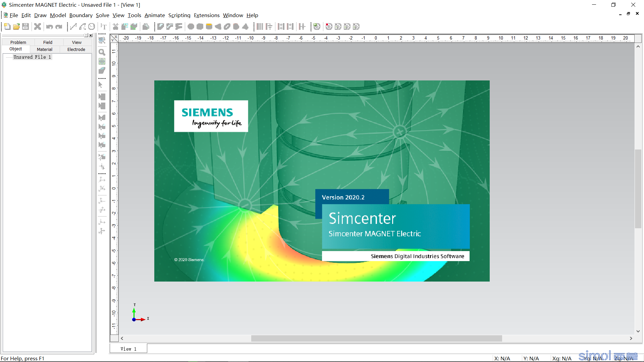The image size is (644, 362).
Task: Click the scroll down arrow
Action: pyautogui.click(x=638, y=331)
